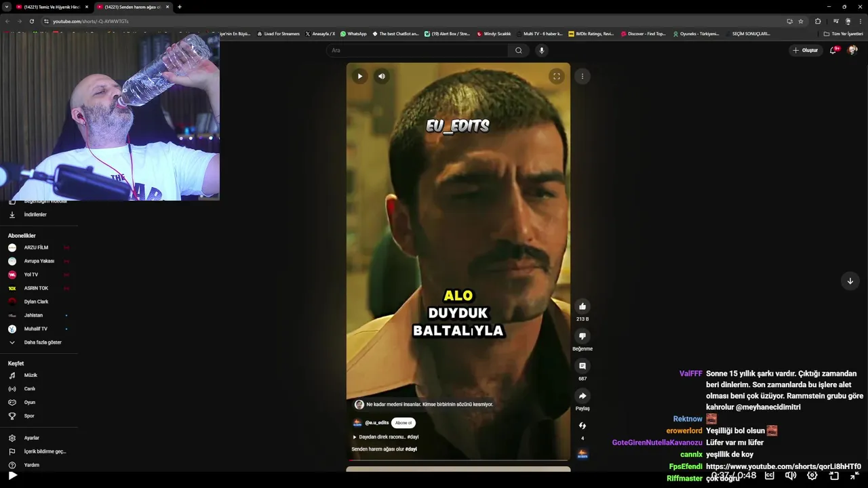Click outer player volume speaker icon

tap(791, 476)
